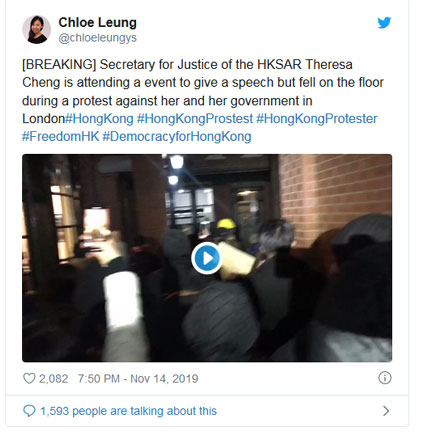Open the #HongKong hashtag
437x433 pixels.
tap(99, 119)
